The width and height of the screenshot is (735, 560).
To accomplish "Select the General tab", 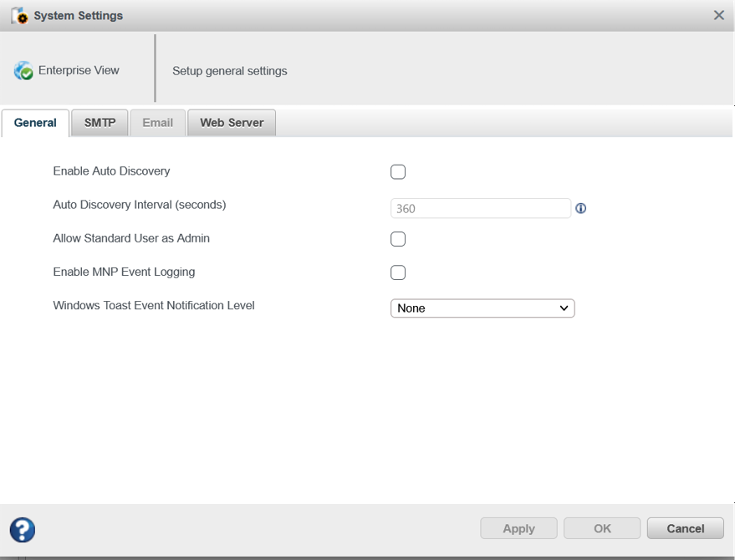I will [35, 123].
